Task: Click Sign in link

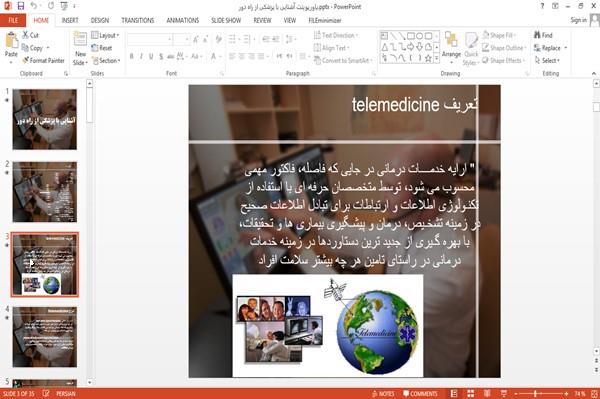Action: [579, 20]
